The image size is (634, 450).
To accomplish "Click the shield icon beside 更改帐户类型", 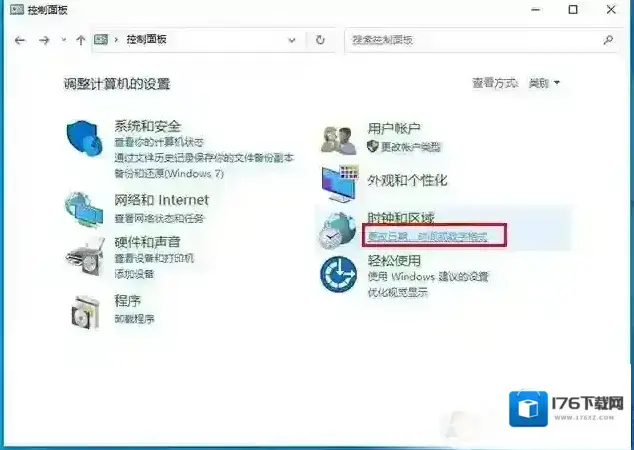I will pyautogui.click(x=373, y=146).
